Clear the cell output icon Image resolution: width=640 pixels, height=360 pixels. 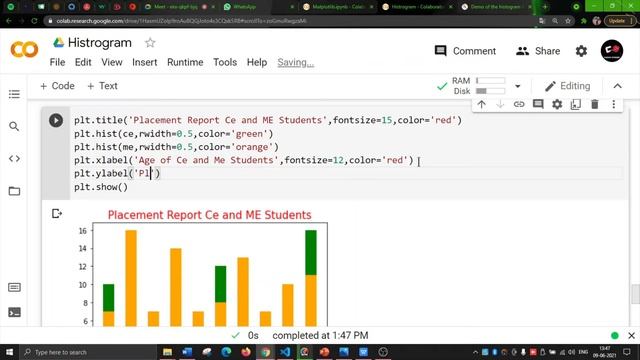[x=57, y=213]
